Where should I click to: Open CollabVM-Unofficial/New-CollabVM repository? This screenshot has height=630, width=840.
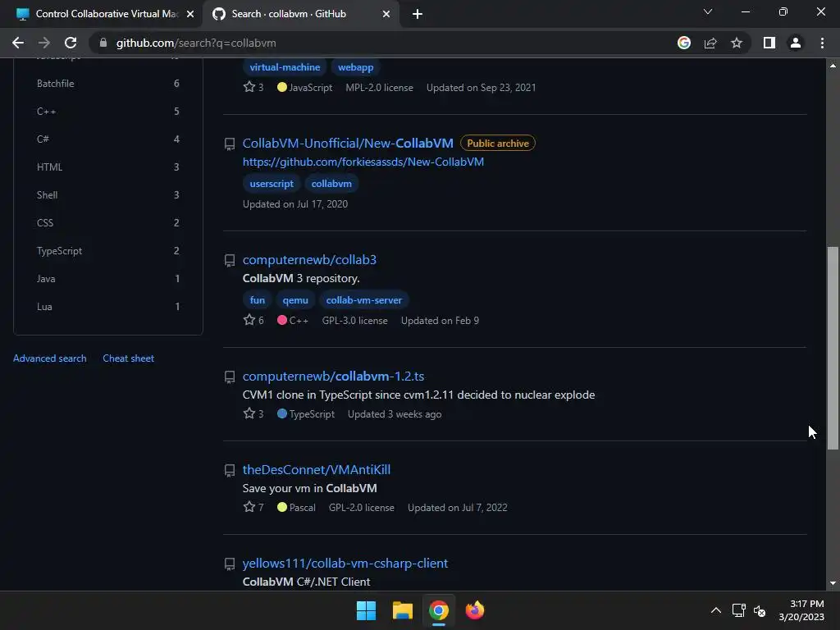coord(348,143)
